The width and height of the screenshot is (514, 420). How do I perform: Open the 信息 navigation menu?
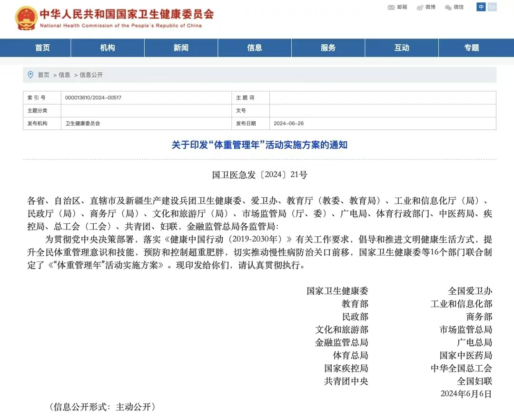(x=255, y=48)
